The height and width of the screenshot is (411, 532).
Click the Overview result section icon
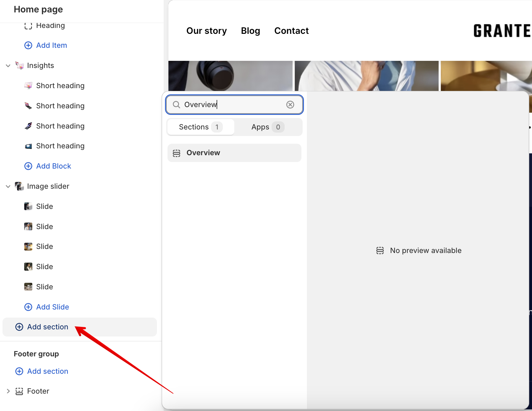click(177, 153)
